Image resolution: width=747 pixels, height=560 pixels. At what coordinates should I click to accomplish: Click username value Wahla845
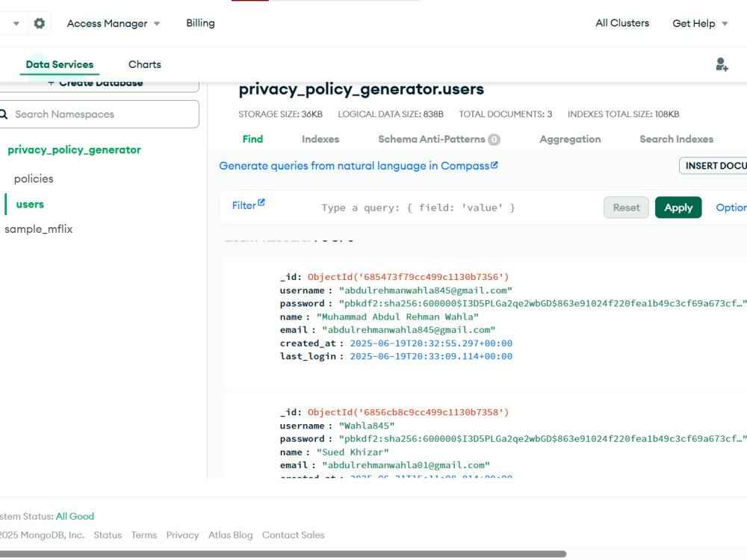click(367, 426)
